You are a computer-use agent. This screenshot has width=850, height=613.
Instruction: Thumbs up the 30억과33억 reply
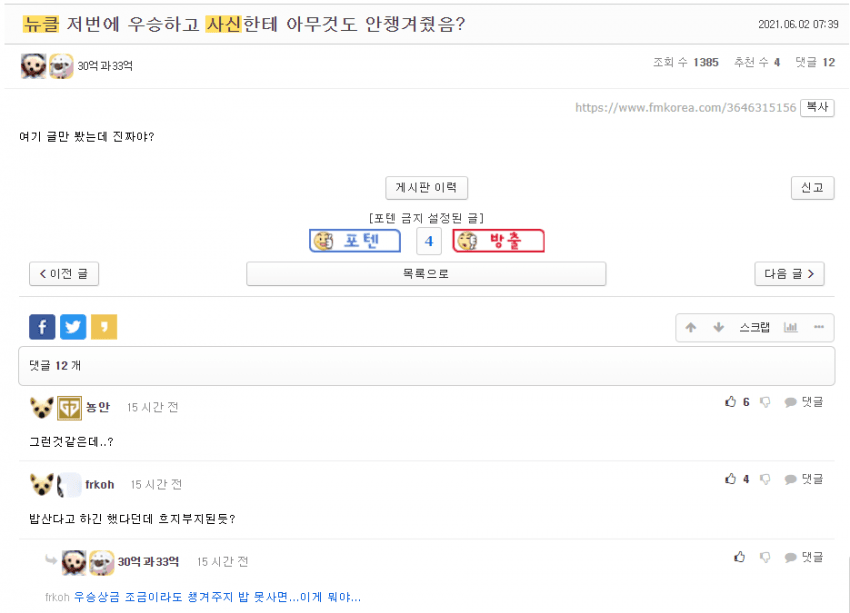pyautogui.click(x=739, y=557)
